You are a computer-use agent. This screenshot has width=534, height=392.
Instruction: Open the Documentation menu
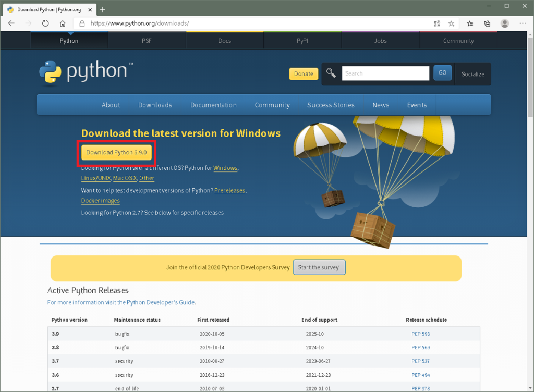[213, 105]
